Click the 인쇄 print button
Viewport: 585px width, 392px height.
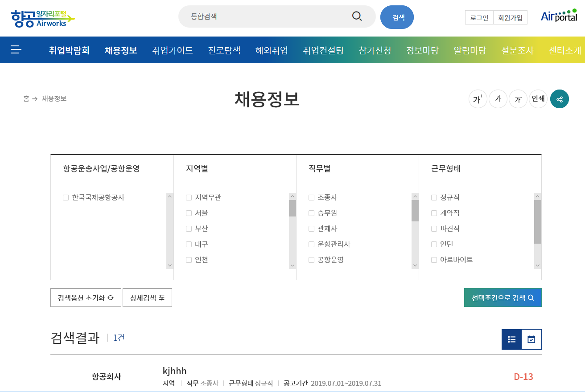tap(538, 99)
